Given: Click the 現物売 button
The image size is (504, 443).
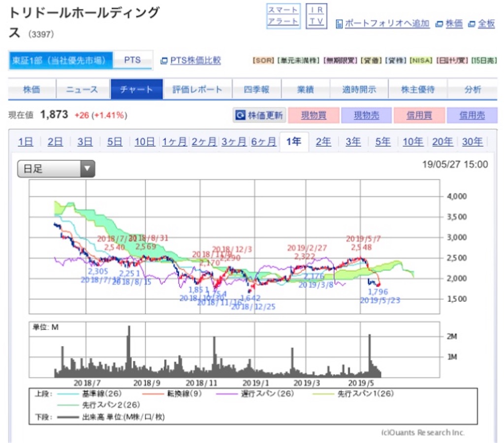Looking at the screenshot, I should click(366, 115).
